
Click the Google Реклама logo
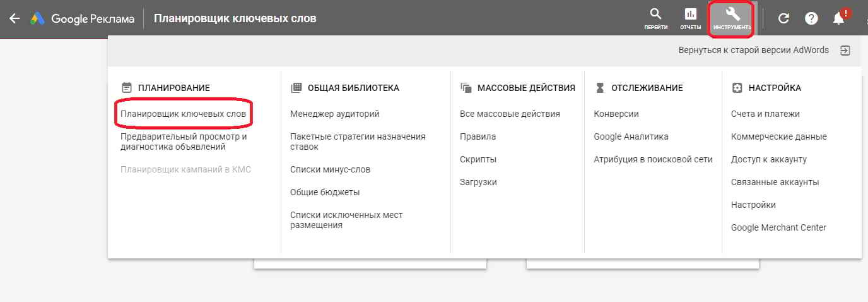[x=83, y=18]
